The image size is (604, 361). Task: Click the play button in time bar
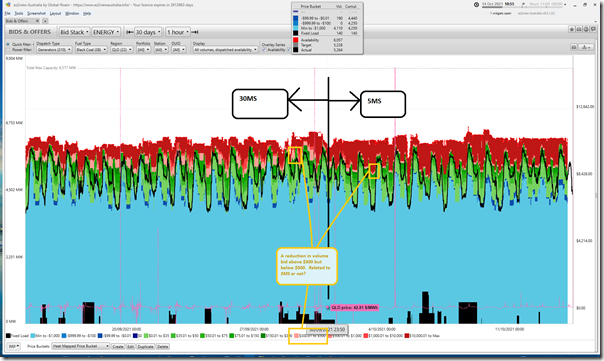[x=523, y=4]
